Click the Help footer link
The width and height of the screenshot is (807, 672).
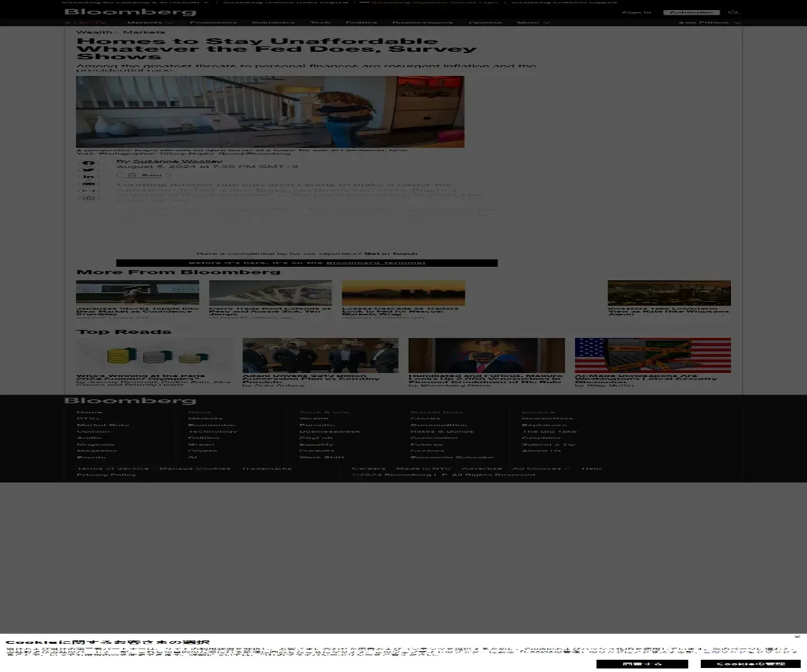pos(592,468)
